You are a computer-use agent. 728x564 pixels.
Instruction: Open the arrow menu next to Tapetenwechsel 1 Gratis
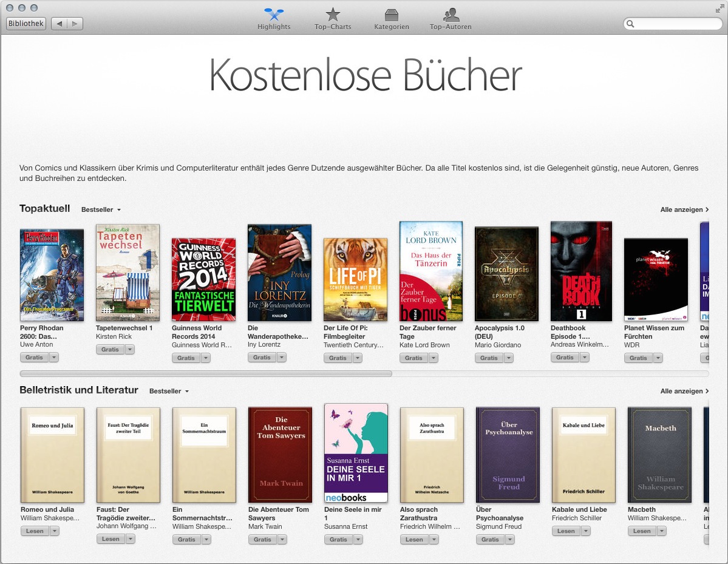(x=130, y=350)
